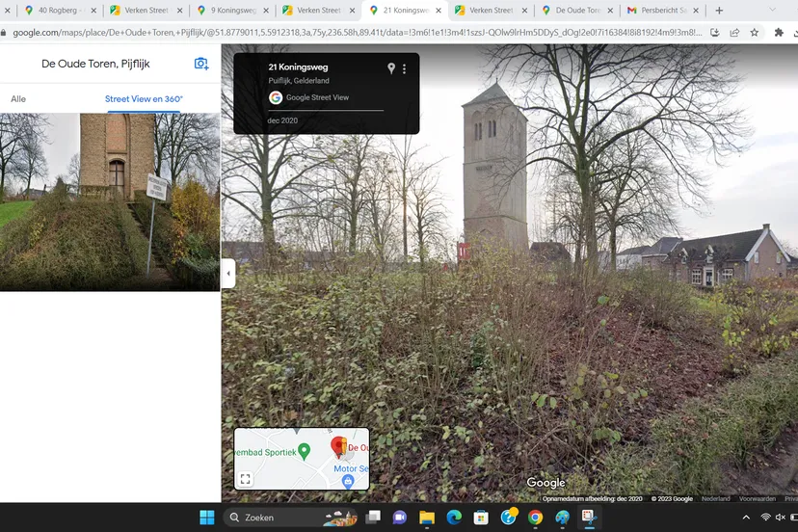Open the browser extensions puzzle icon
This screenshot has width=798, height=532.
coord(779,32)
